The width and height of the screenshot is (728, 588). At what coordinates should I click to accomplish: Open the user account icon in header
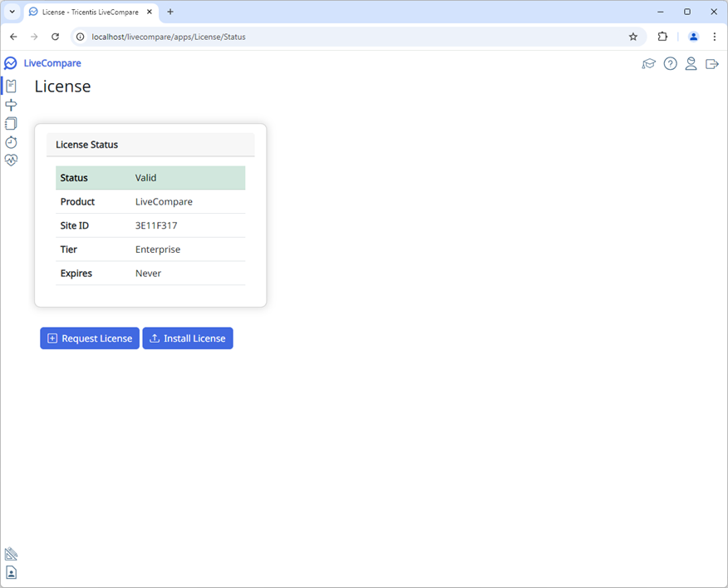tap(691, 64)
